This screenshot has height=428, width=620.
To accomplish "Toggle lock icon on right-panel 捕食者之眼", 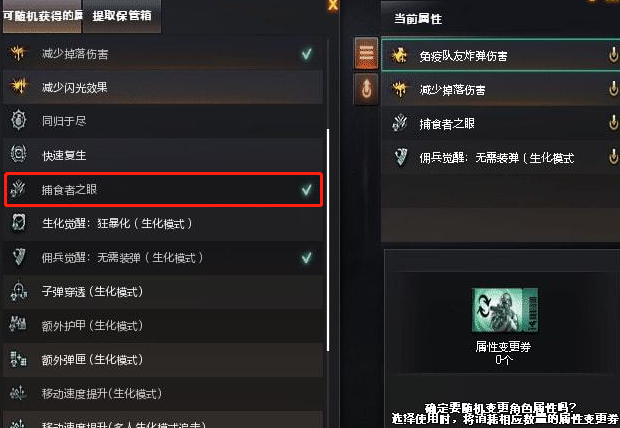I will [613, 123].
